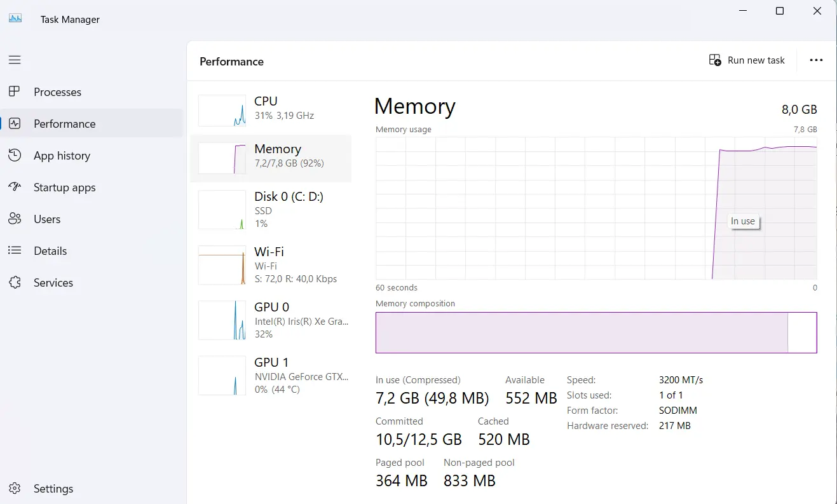Open the three-dot more options menu
The image size is (837, 504).
(x=816, y=60)
